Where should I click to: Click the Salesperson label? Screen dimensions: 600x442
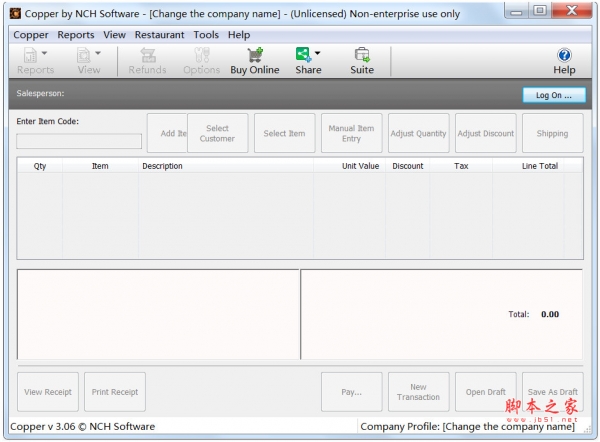tap(40, 93)
